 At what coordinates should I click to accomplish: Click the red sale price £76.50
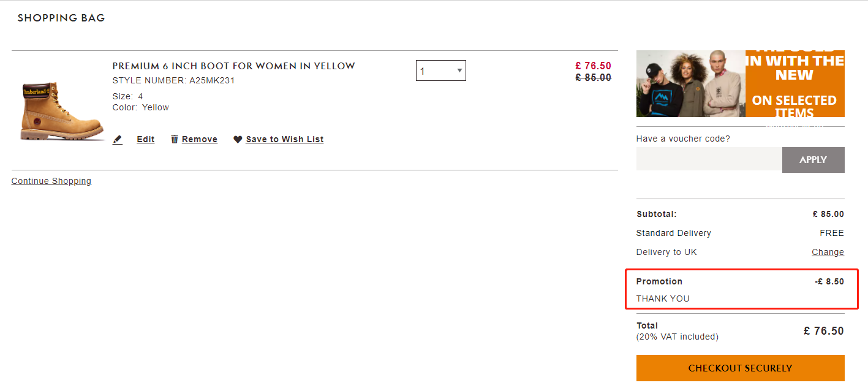point(593,66)
